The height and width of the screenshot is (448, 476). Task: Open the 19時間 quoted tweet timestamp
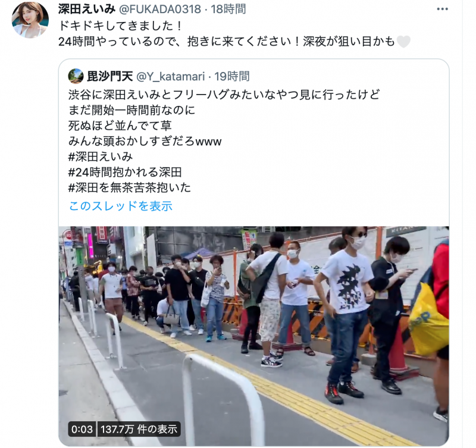pos(232,76)
